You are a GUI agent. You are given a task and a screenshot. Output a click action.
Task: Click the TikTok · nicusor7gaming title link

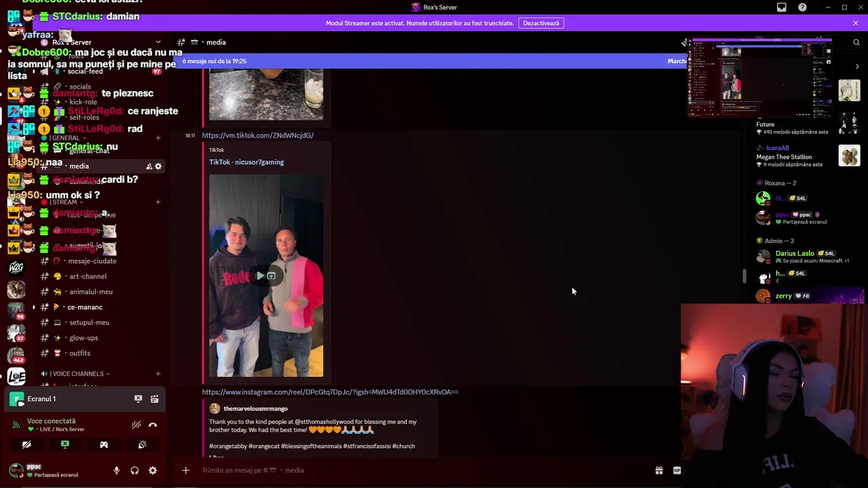(x=246, y=162)
